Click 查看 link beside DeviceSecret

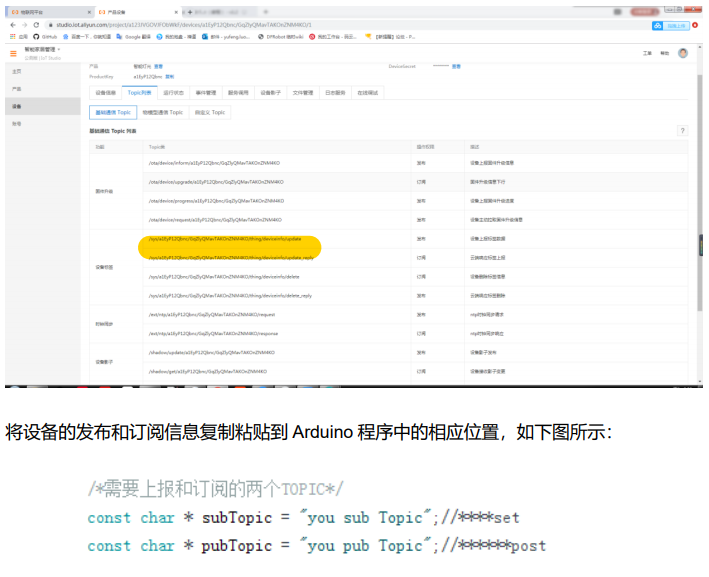456,67
